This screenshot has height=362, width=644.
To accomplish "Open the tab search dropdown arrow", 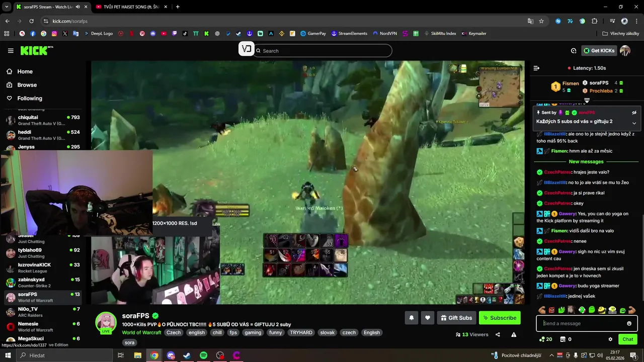I will [7, 7].
